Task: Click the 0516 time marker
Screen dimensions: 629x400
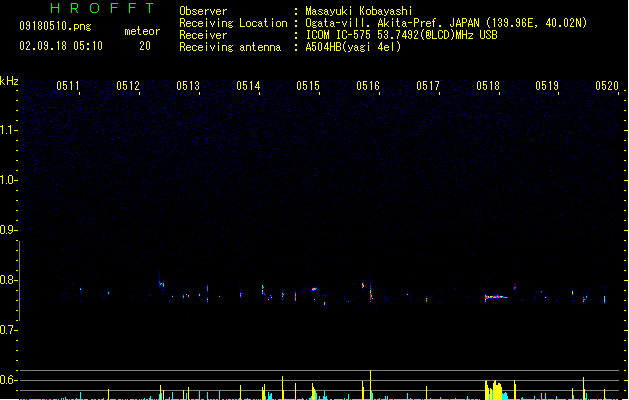Action: 368,86
